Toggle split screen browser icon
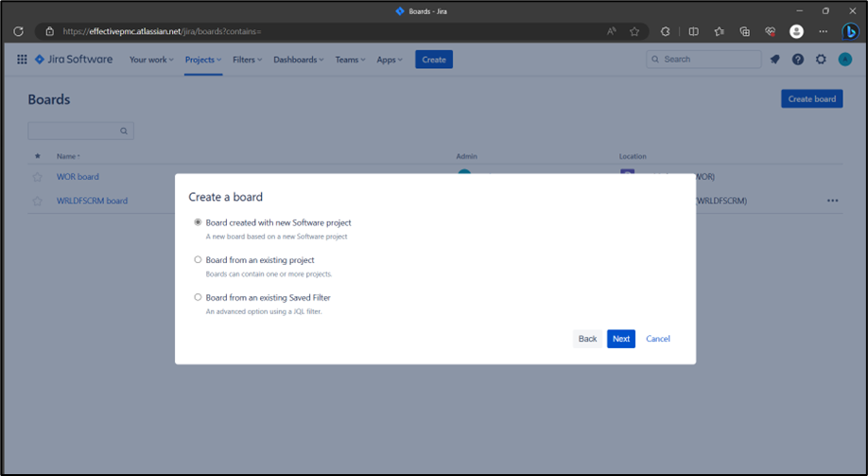This screenshot has width=868, height=476. [693, 31]
